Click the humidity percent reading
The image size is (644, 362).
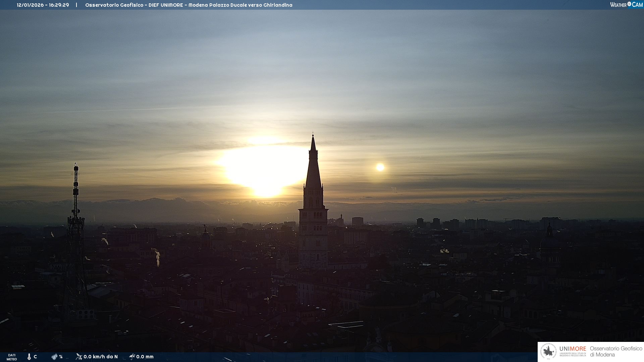[x=61, y=357]
